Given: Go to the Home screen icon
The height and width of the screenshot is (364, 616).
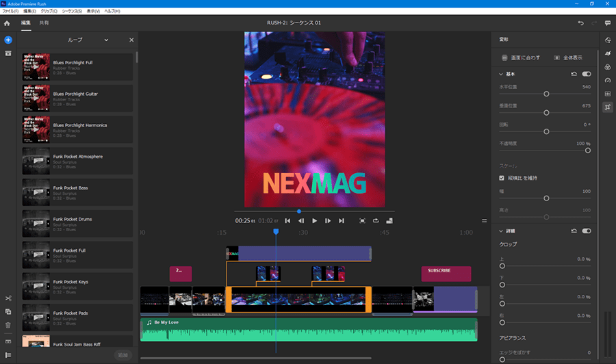Looking at the screenshot, I should 7,23.
